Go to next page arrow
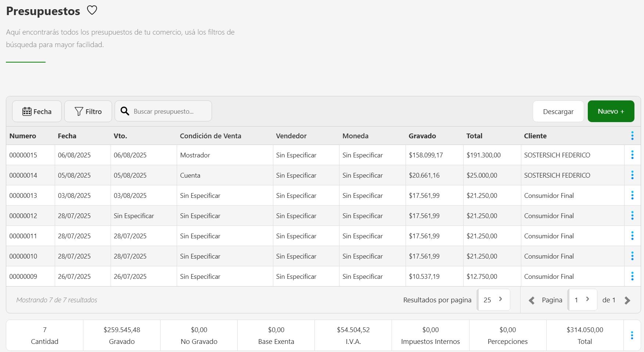The height and width of the screenshot is (352, 644). 627,301
